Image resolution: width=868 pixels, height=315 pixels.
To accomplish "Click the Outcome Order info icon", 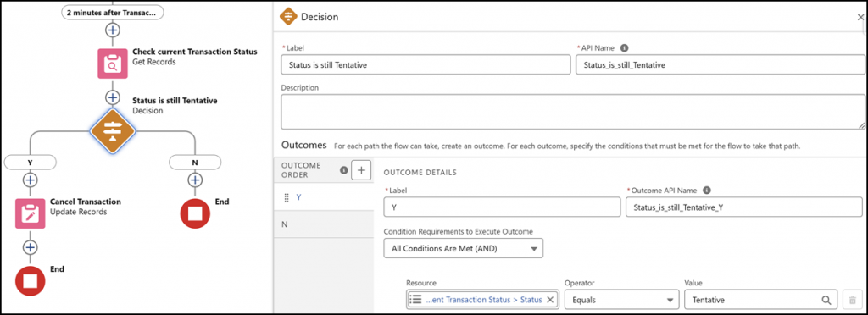I will [x=343, y=171].
